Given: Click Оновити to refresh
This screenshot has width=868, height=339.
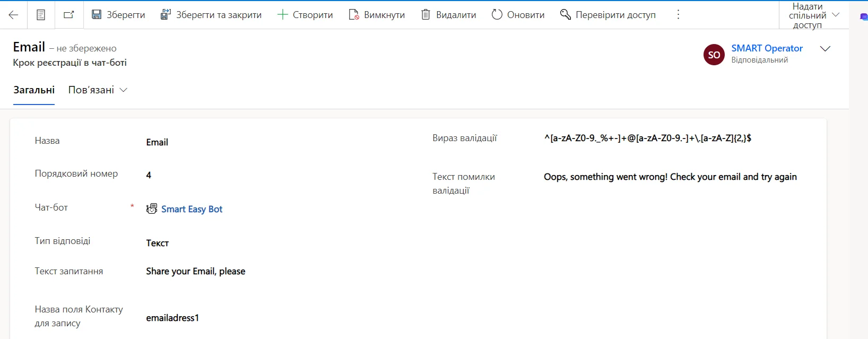Looking at the screenshot, I should (518, 15).
